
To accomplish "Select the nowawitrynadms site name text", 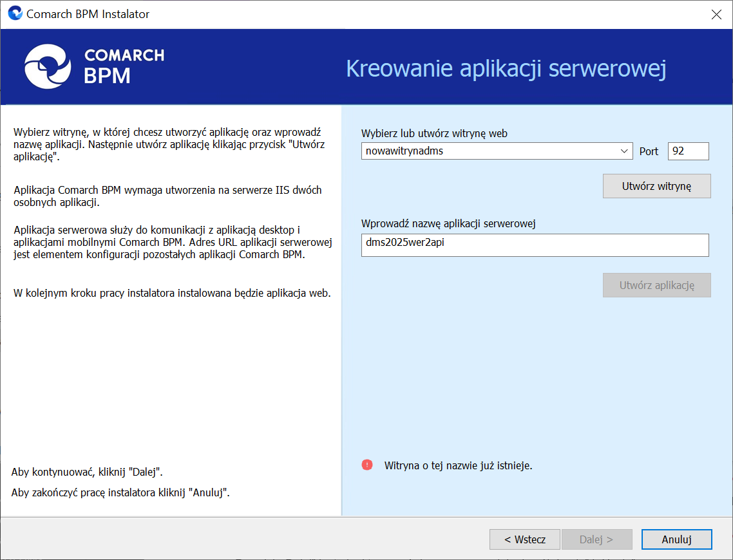I will click(x=405, y=151).
